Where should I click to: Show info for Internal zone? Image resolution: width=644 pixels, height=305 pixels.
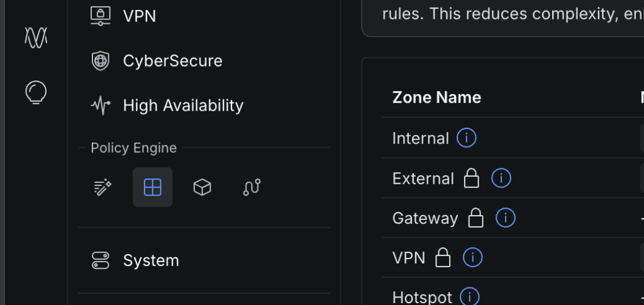tap(467, 138)
